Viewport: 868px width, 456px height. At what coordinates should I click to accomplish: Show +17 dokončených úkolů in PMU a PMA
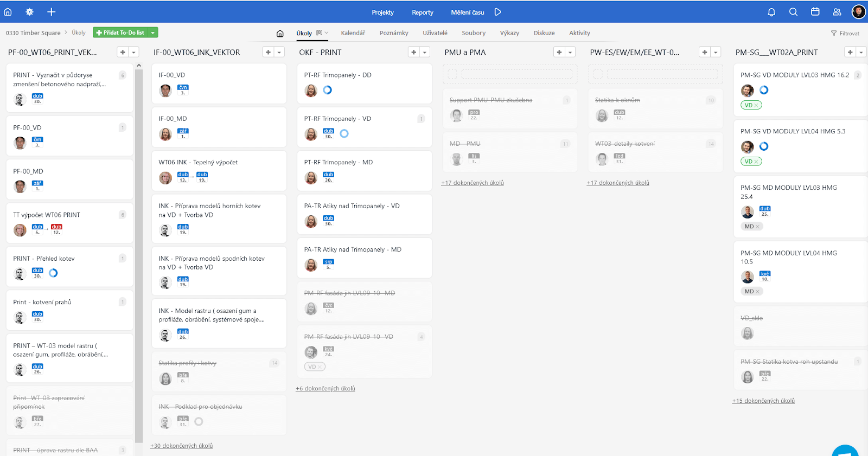[473, 183]
